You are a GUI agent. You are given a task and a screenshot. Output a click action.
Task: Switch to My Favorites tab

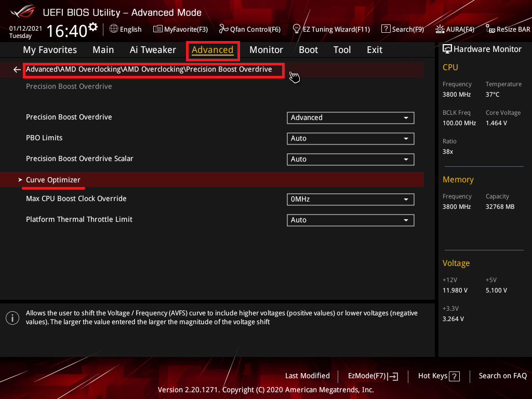[50, 50]
